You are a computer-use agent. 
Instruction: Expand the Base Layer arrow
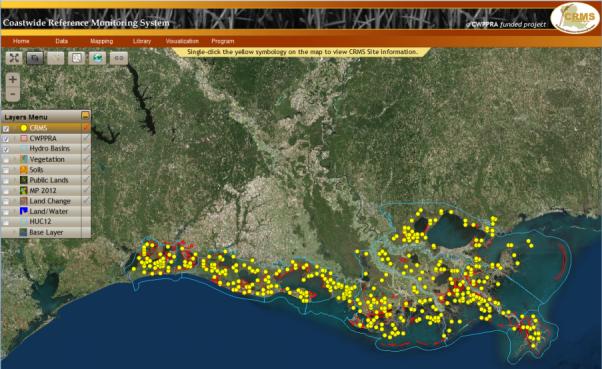(x=15, y=232)
